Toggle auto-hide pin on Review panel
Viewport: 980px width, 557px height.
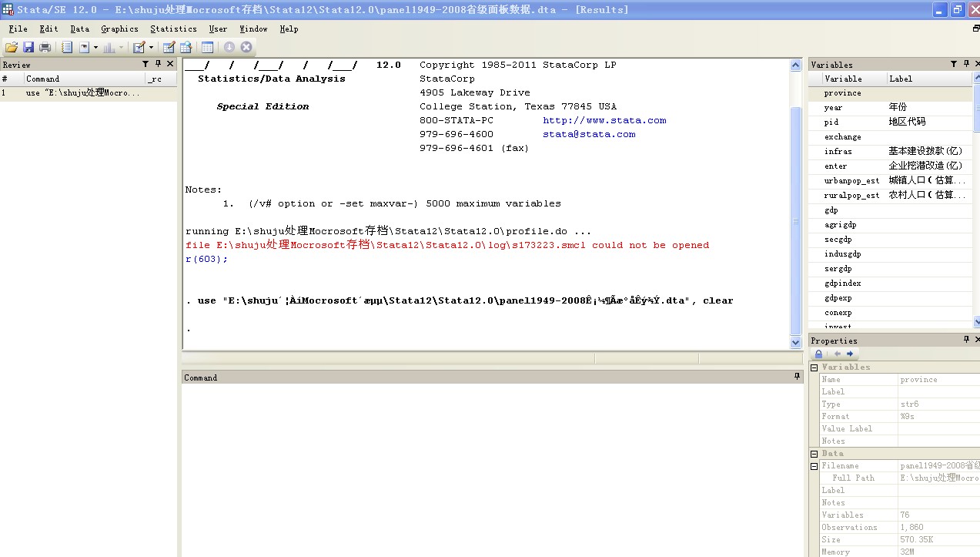point(158,64)
